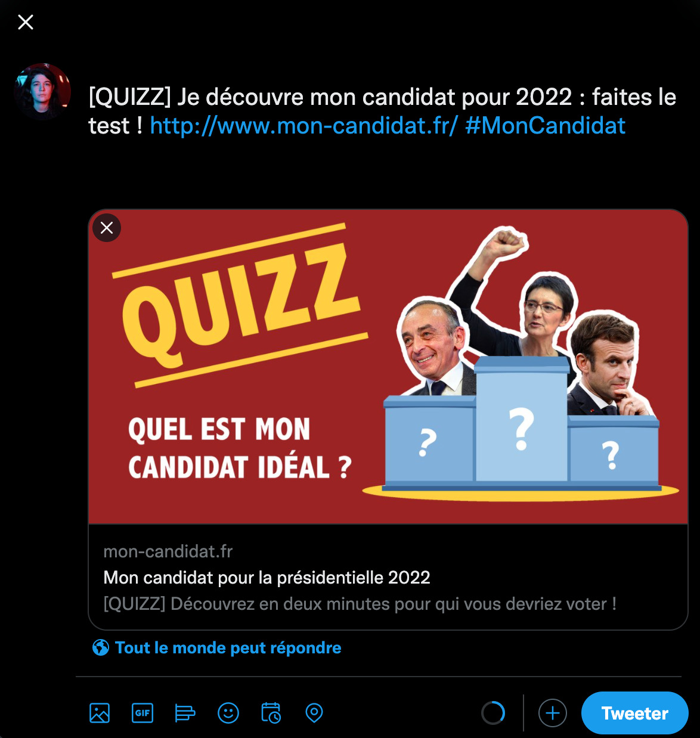Add a location with the pin icon
The image size is (700, 738).
314,713
